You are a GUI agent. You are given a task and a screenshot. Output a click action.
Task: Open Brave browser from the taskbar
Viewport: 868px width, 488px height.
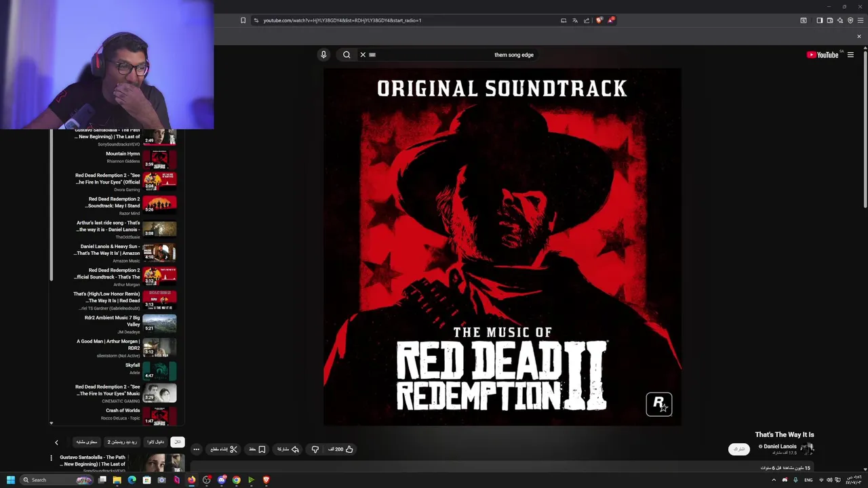[x=266, y=480]
